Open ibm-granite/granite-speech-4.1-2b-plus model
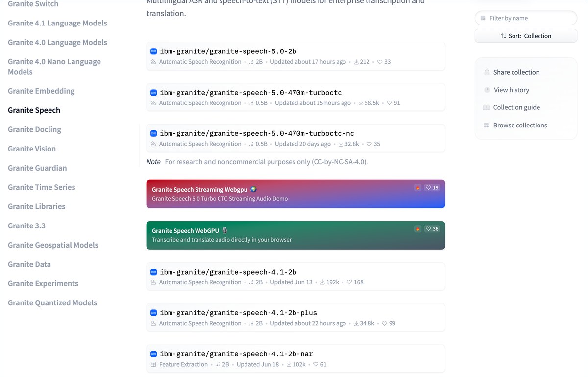 click(239, 313)
